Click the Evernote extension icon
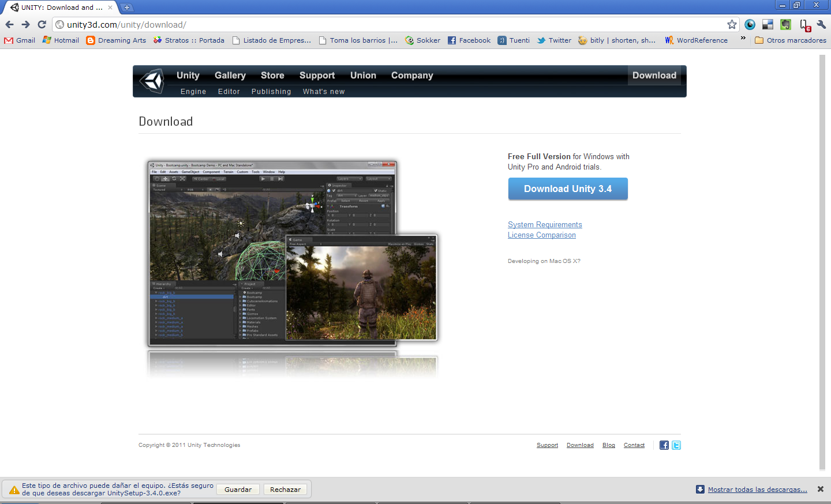 785,24
